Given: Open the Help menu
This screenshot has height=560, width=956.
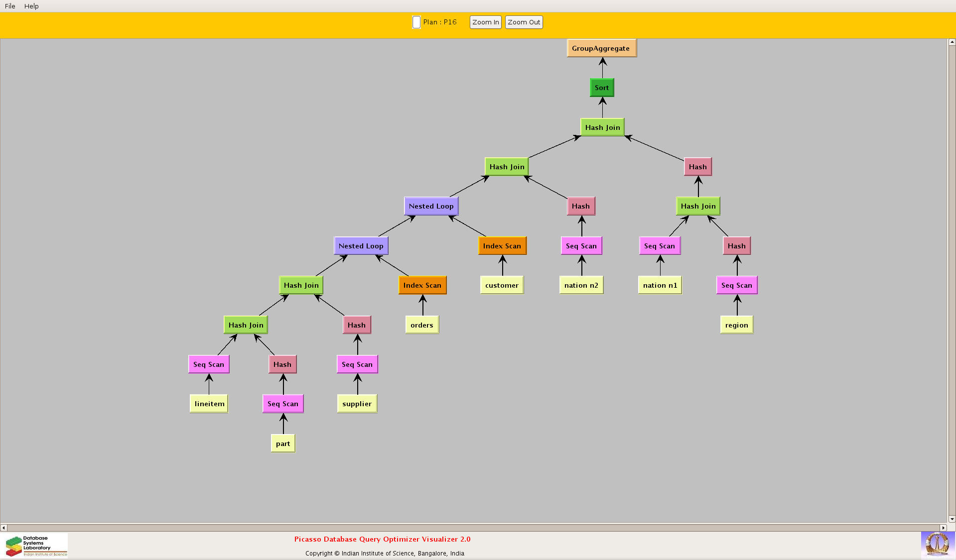Looking at the screenshot, I should [x=31, y=6].
